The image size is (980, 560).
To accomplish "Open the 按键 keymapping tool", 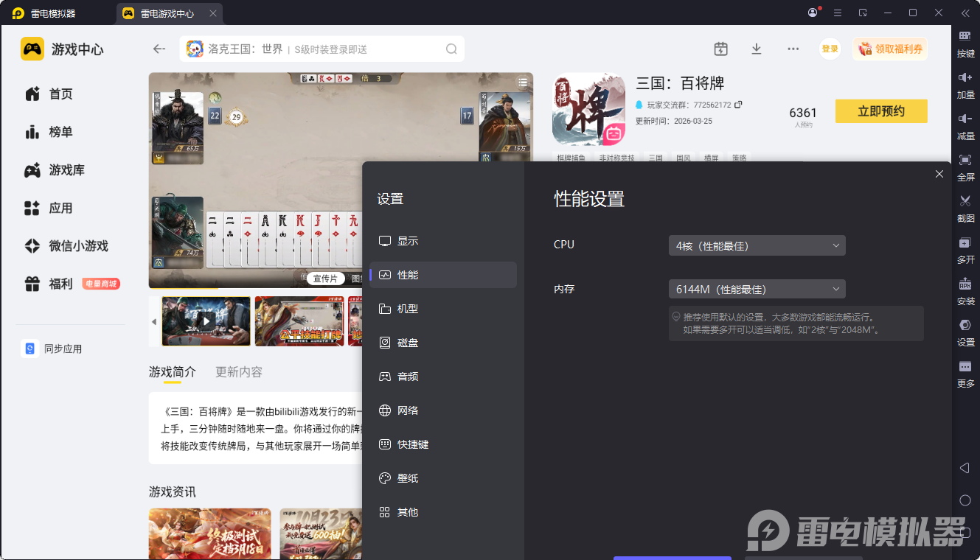I will [965, 43].
